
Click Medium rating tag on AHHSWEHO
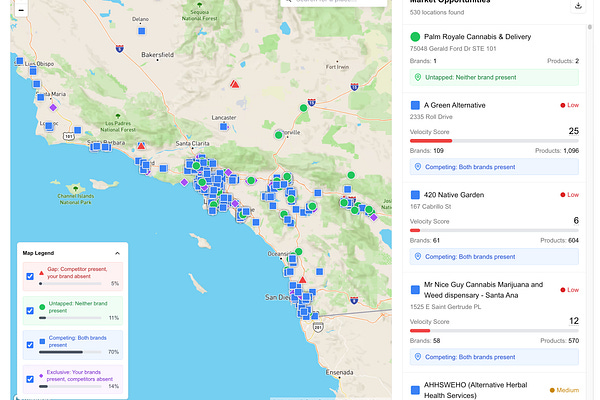(x=564, y=390)
